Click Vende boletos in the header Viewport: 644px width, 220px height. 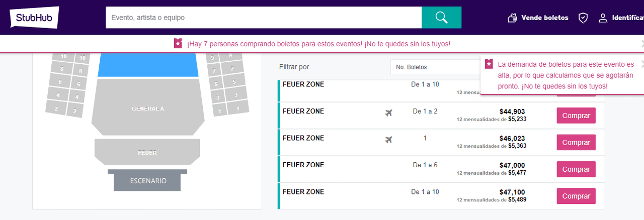(x=545, y=18)
